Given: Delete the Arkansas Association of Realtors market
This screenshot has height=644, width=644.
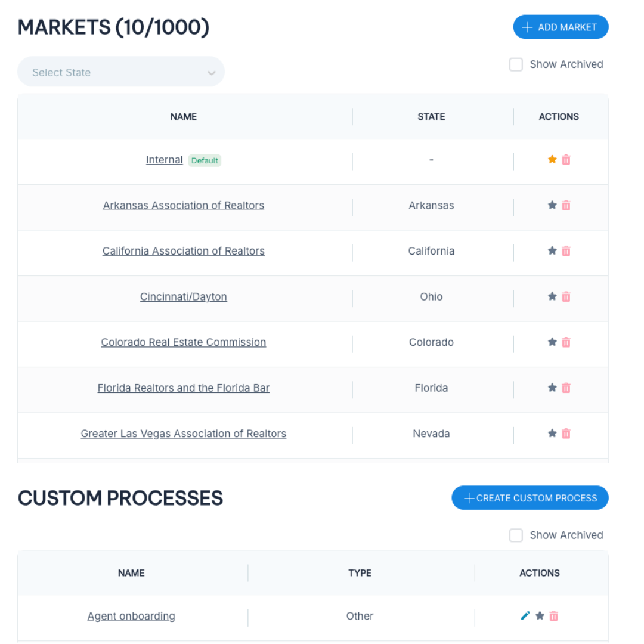Looking at the screenshot, I should (x=566, y=205).
